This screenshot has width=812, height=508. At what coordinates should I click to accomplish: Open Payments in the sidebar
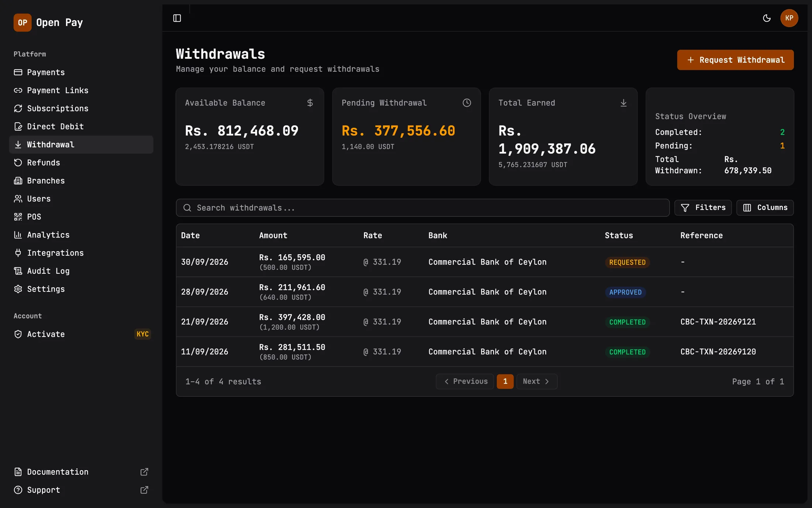point(81,72)
